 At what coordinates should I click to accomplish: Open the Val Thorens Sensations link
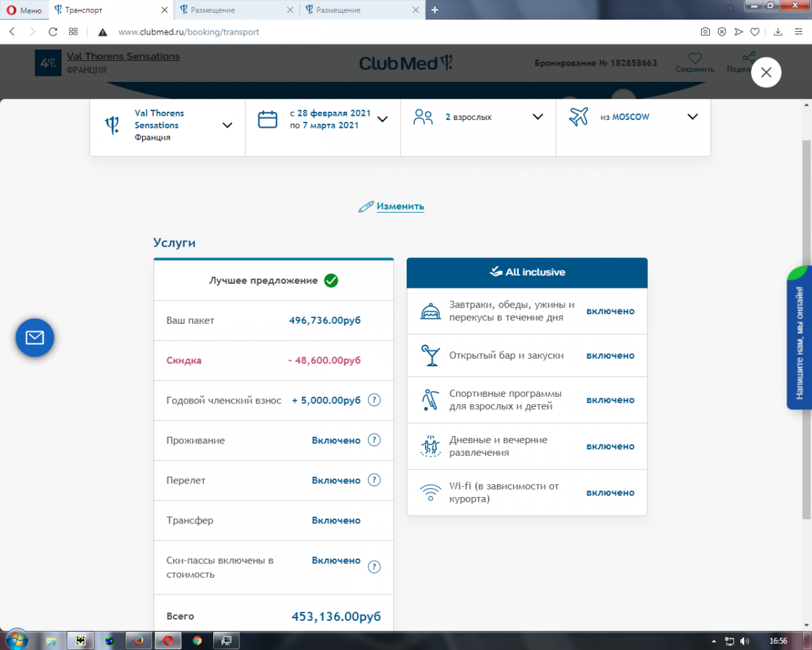coord(123,56)
